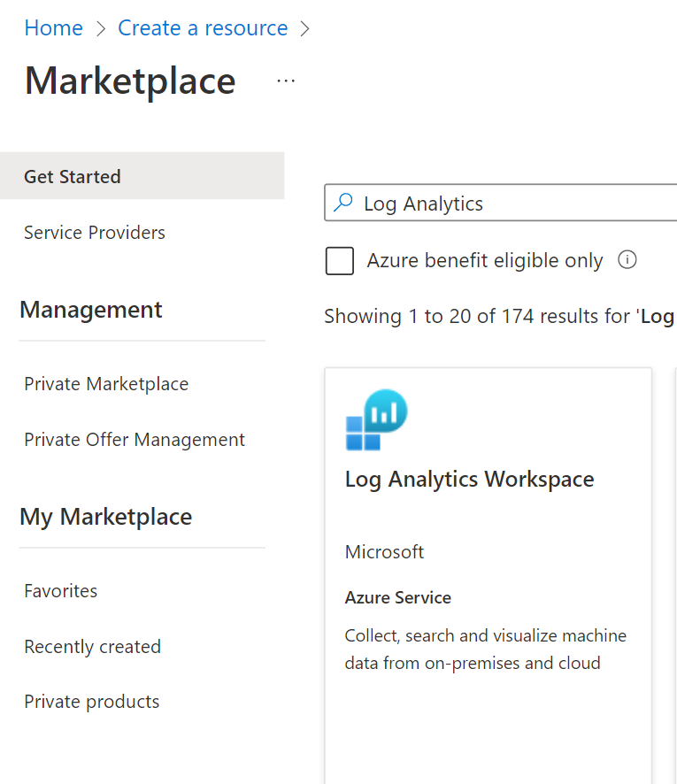Click the magnifier icon in search box
Image resolution: width=677 pixels, height=784 pixels.
[x=342, y=203]
